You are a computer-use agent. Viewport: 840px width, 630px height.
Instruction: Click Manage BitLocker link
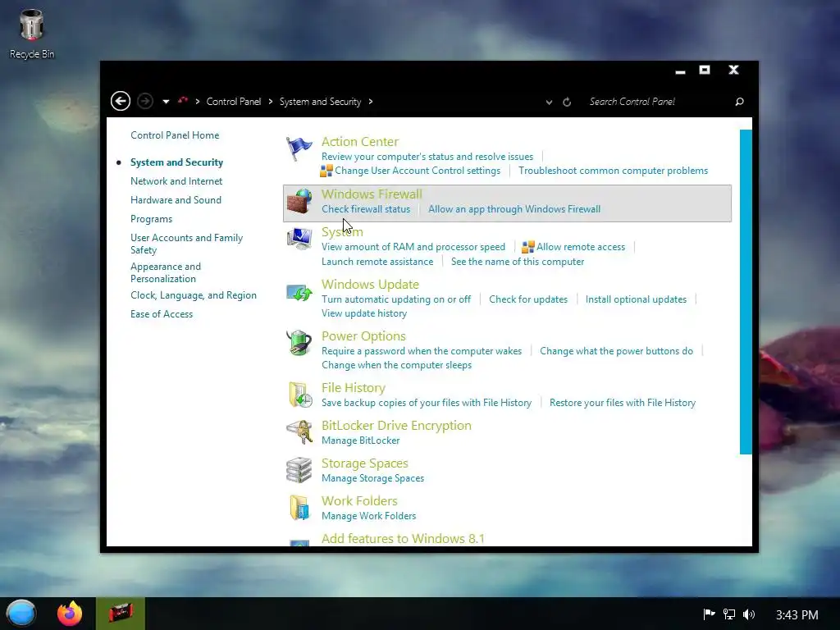[361, 441]
